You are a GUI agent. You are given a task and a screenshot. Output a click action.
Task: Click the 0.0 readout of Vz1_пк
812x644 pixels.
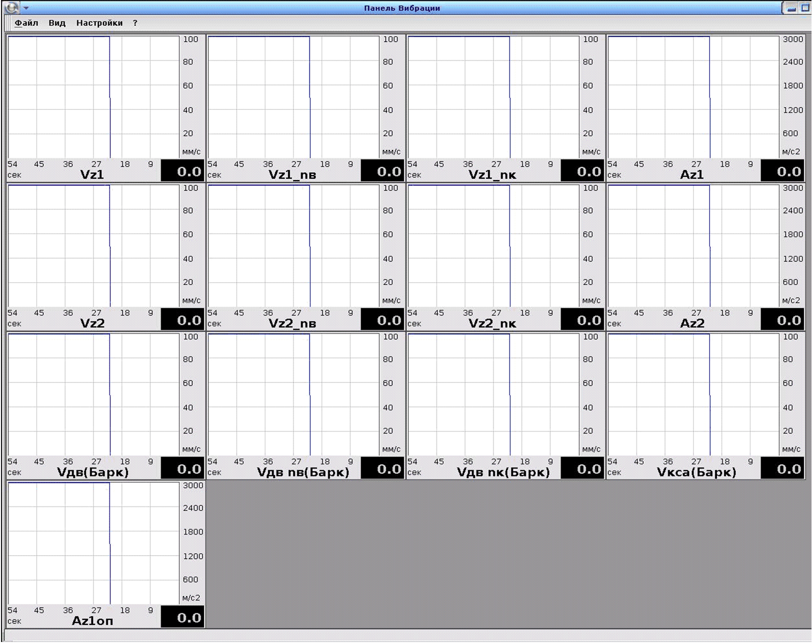[582, 171]
